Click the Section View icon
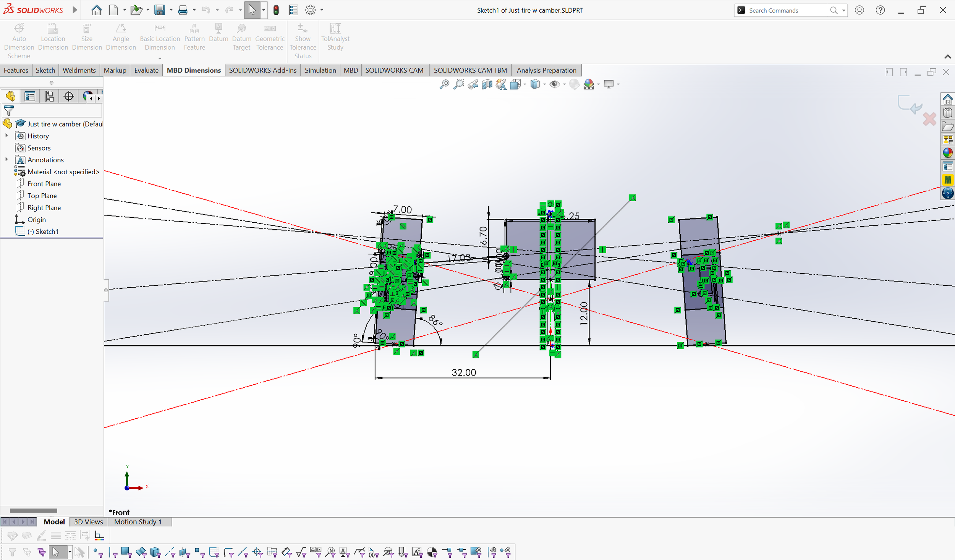 point(487,84)
